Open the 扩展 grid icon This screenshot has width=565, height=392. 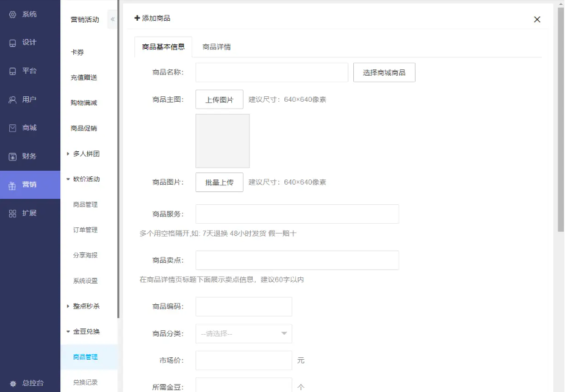(x=13, y=213)
